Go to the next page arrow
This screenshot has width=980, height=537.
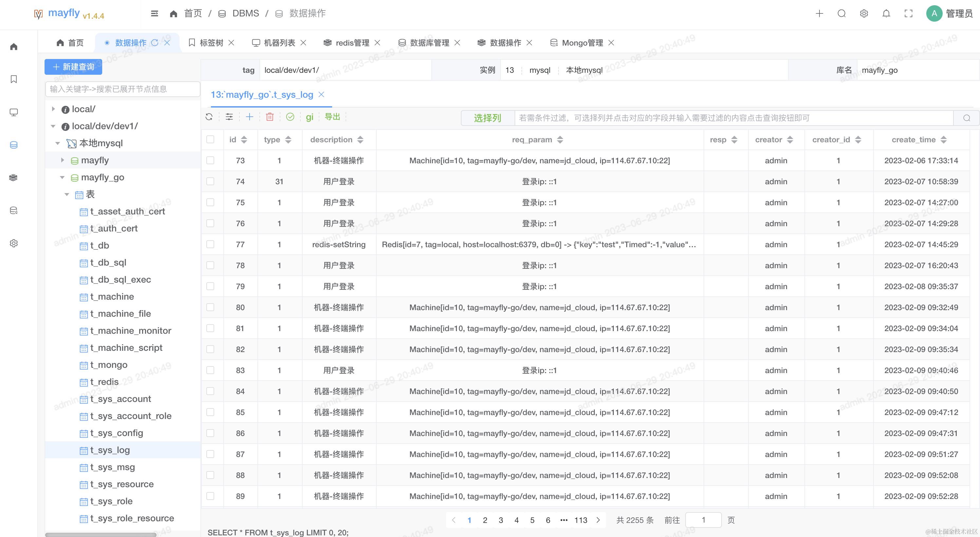(598, 520)
